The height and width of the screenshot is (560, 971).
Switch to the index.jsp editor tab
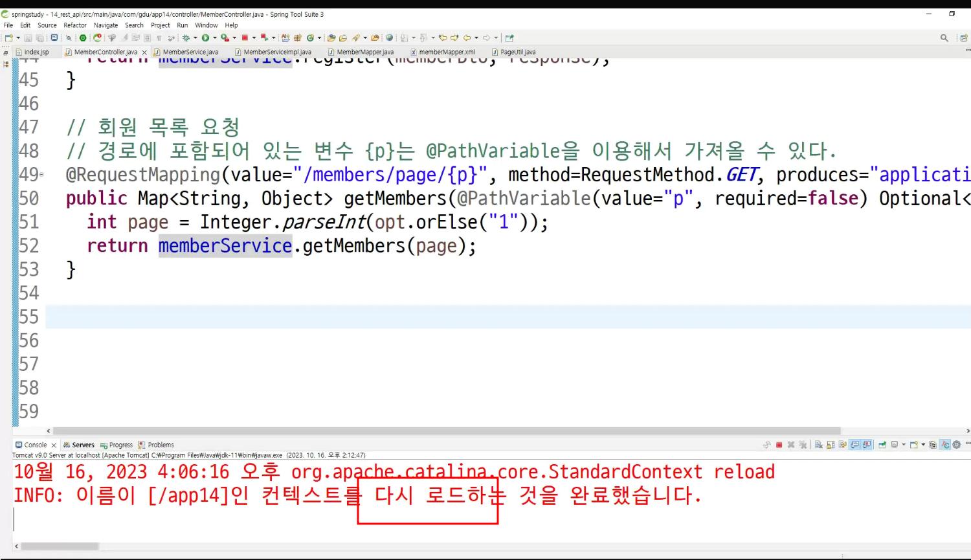(36, 52)
